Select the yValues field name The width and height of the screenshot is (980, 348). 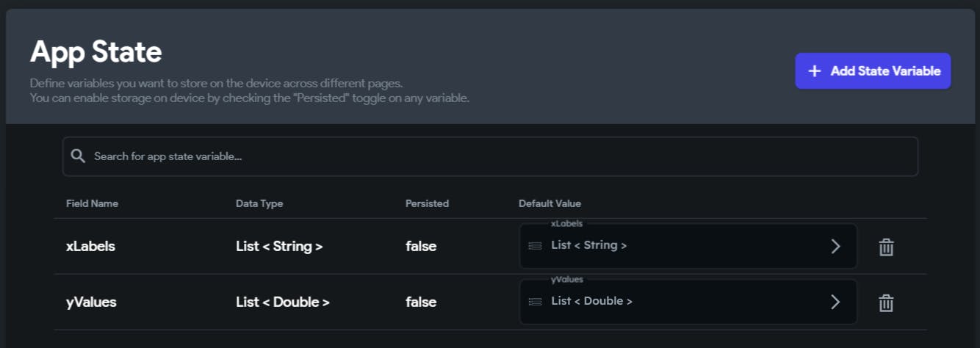pyautogui.click(x=91, y=302)
